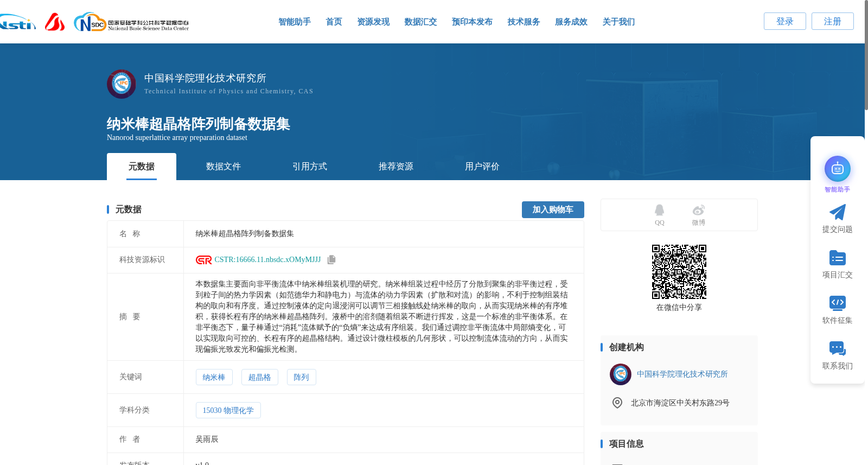Click the author name 吴雨辰
Screen dimensions: 868x465
pos(207,439)
